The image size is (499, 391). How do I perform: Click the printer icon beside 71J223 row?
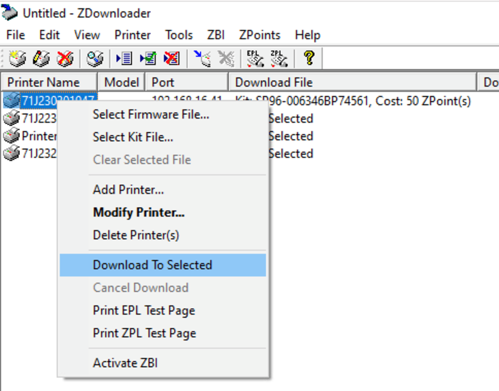pos(12,118)
